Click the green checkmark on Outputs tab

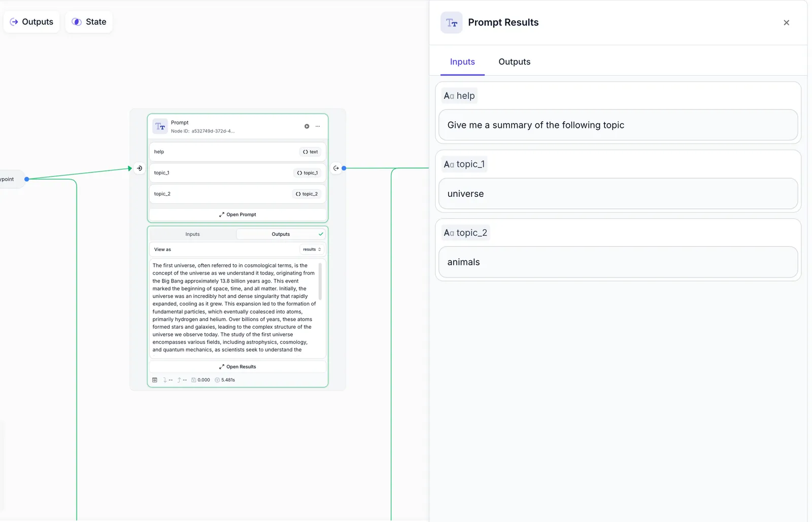coord(321,234)
